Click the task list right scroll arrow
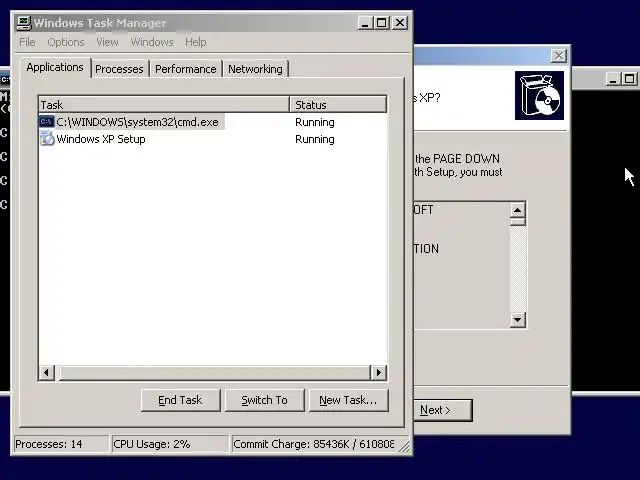Image resolution: width=640 pixels, height=480 pixels. 378,372
